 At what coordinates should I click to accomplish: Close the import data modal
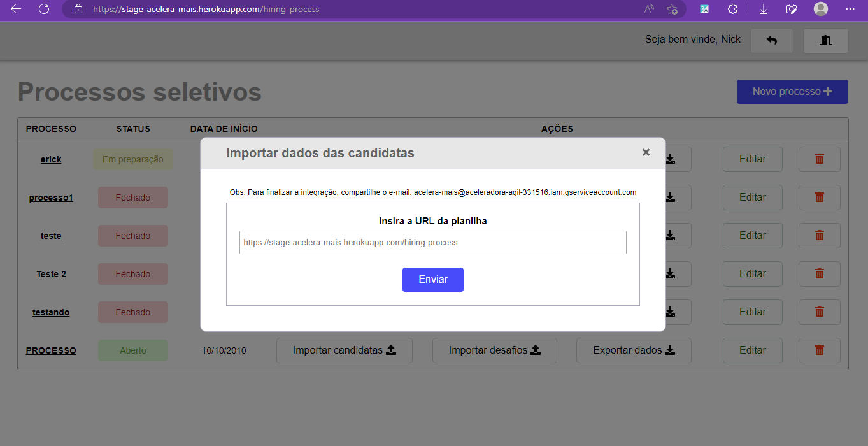(646, 152)
